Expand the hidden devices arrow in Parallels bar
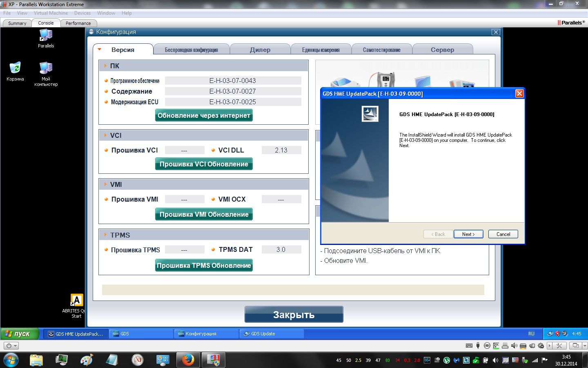588x368 pixels. 549,346
